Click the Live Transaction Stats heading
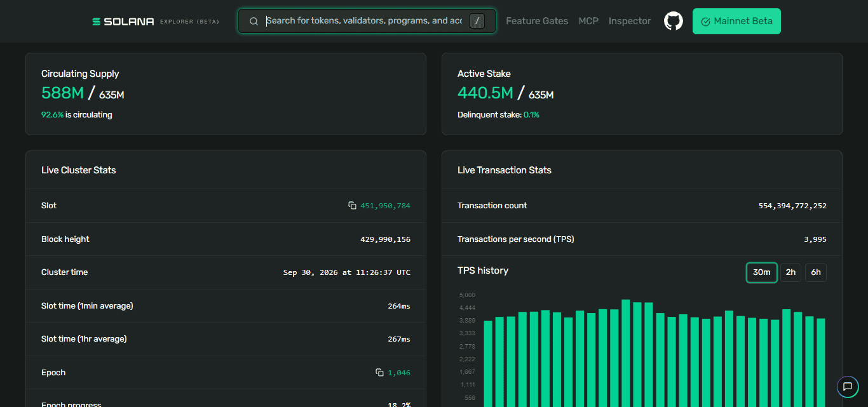The height and width of the screenshot is (407, 868). click(505, 170)
